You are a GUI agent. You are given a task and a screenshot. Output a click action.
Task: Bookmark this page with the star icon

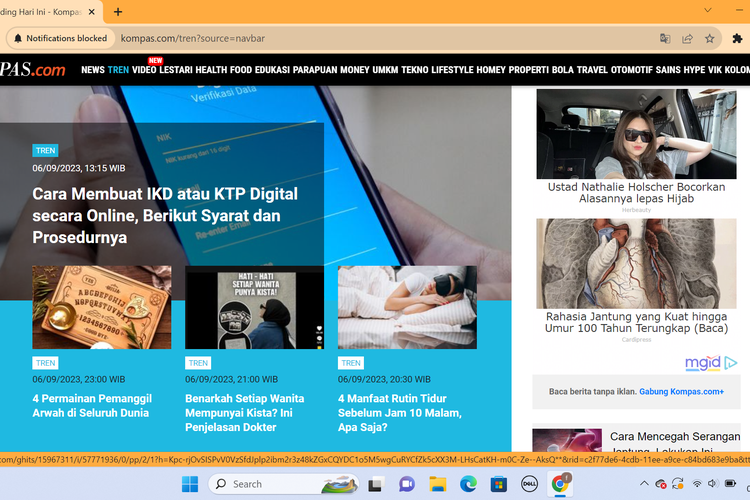pos(710,38)
